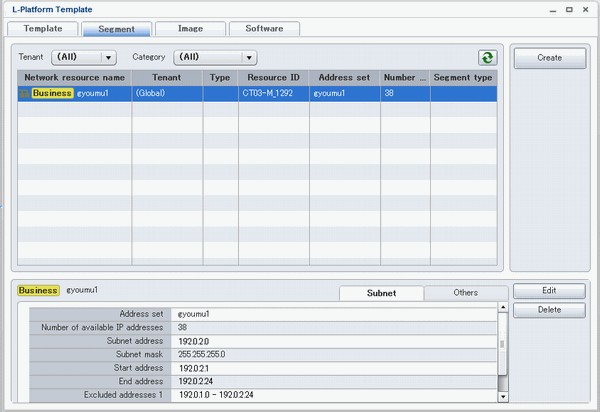This screenshot has width=600, height=412.
Task: Click the green refresh icon
Action: tap(487, 58)
